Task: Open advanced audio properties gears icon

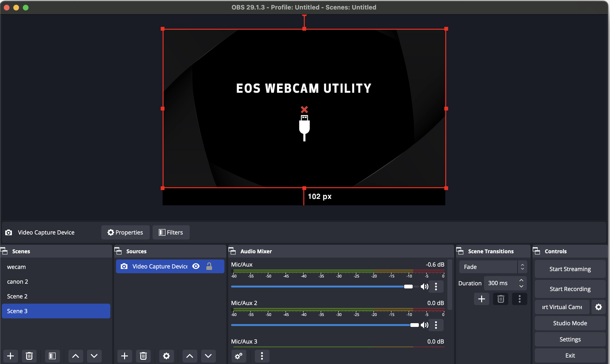Action: pyautogui.click(x=238, y=356)
